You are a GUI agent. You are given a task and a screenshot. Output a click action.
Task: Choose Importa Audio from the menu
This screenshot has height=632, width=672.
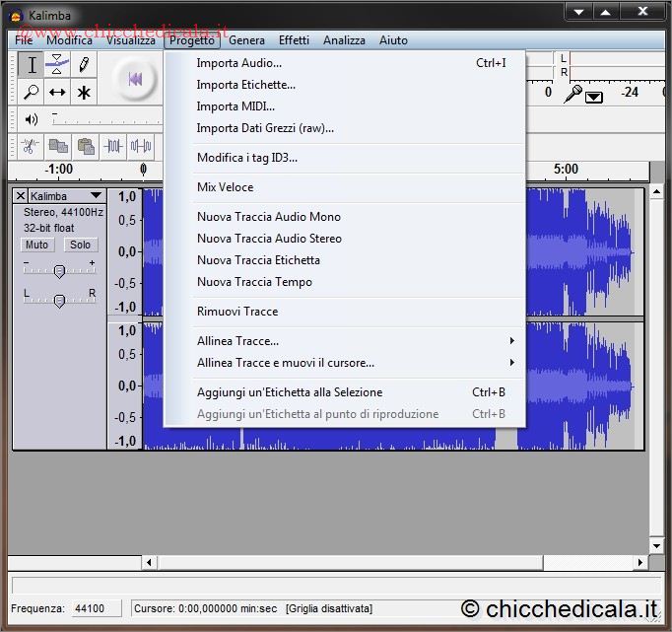pyautogui.click(x=238, y=63)
